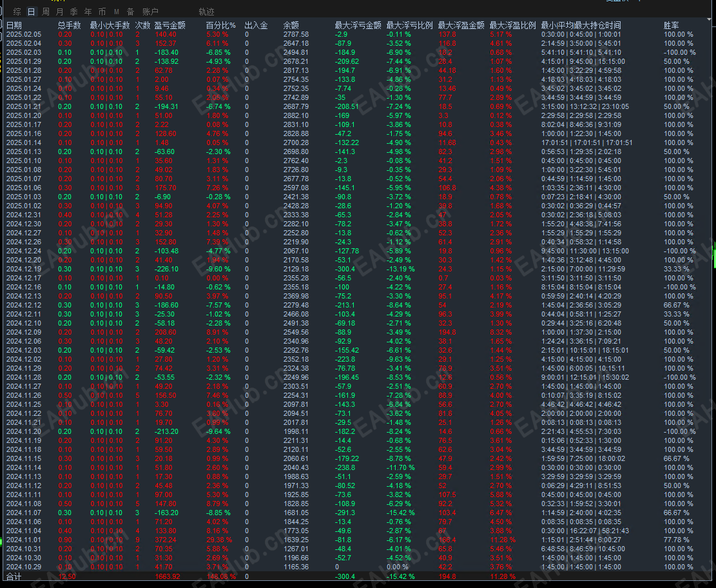The image size is (716, 588).
Task: Open the 备 notes tab
Action: click(x=131, y=12)
